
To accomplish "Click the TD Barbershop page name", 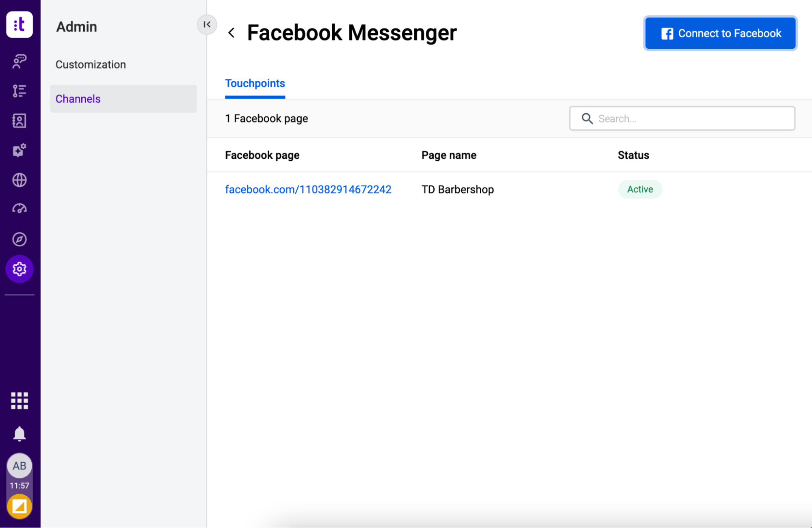I will click(457, 190).
